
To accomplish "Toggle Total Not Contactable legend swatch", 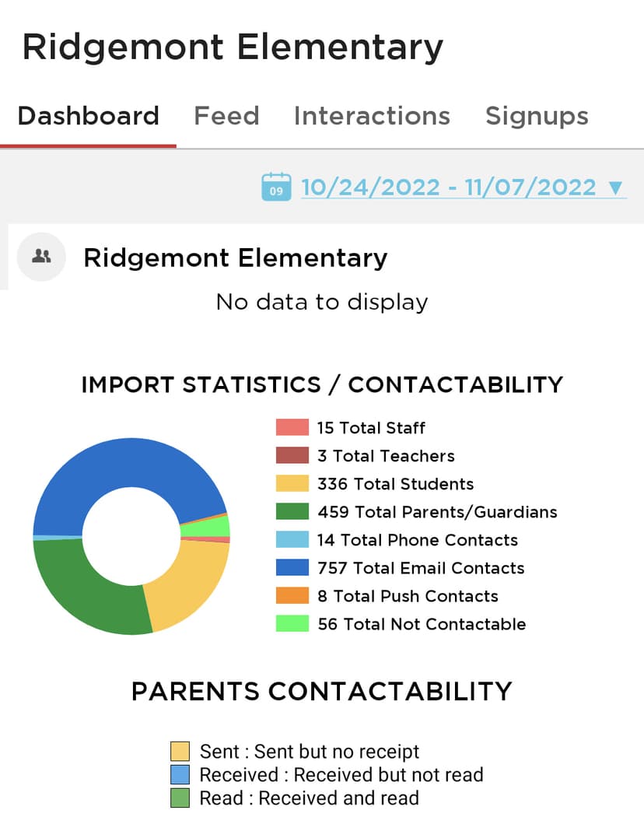I will click(x=292, y=624).
